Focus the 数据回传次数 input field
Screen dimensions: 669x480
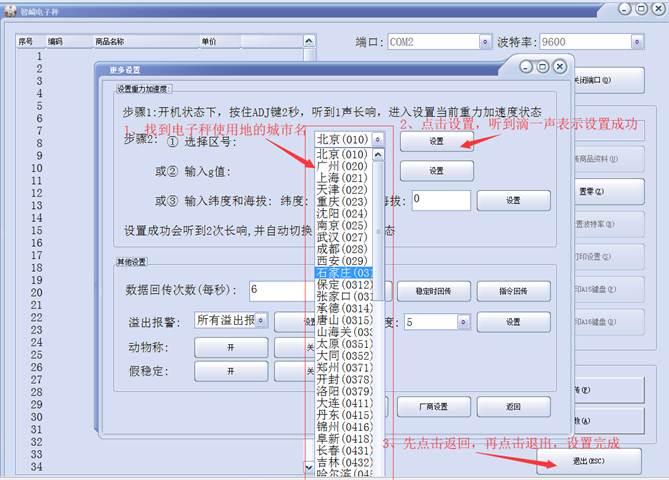[x=282, y=291]
